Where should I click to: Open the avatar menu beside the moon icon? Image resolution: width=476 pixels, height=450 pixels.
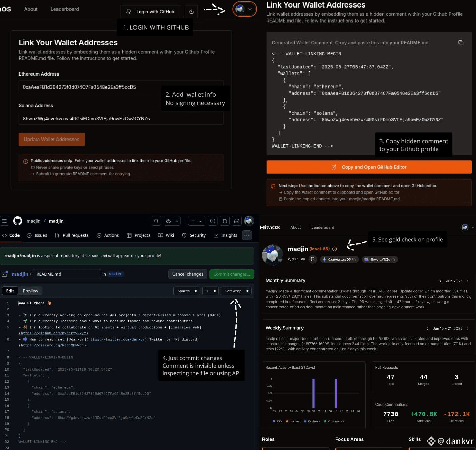(x=244, y=9)
